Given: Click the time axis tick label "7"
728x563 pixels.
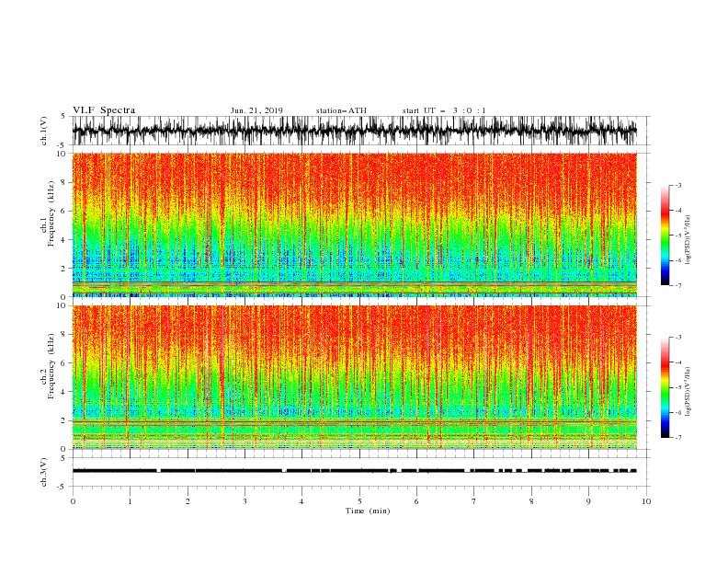Looking at the screenshot, I should click(x=474, y=501).
